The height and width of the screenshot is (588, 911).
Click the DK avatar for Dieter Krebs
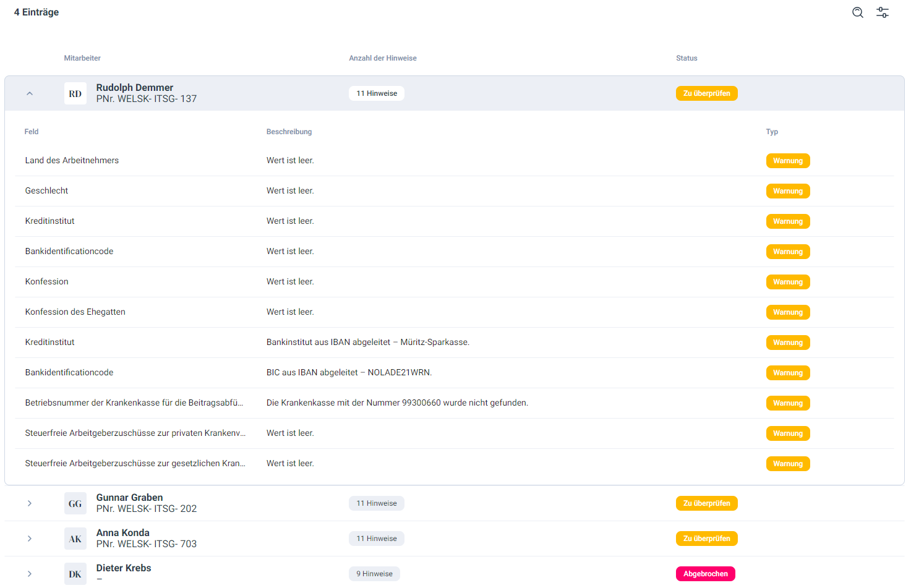pyautogui.click(x=75, y=574)
